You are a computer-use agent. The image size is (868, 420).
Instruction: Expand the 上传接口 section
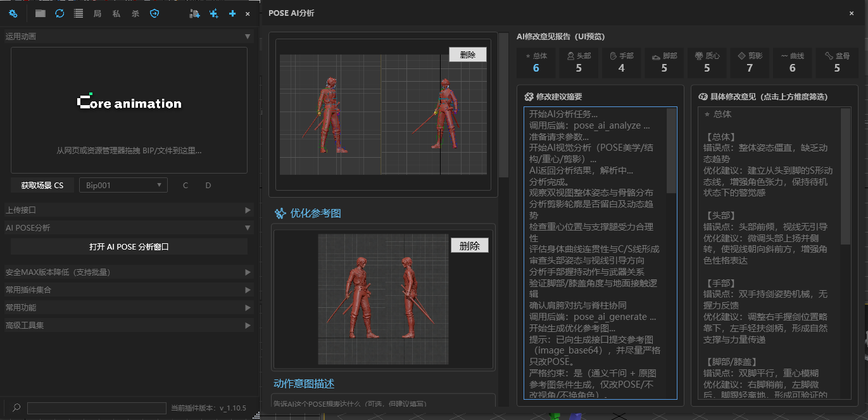point(129,210)
